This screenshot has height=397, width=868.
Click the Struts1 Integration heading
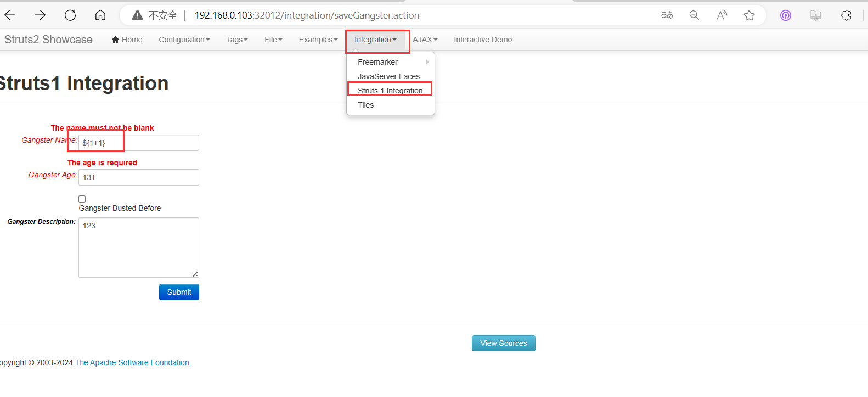point(83,83)
